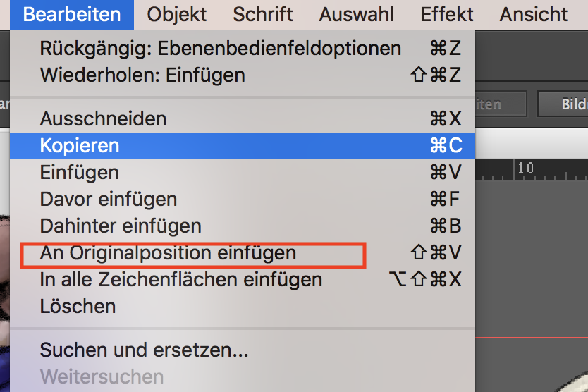This screenshot has height=392, width=588.
Task: Open Suchen und ersetzen dialog
Action: 243,350
